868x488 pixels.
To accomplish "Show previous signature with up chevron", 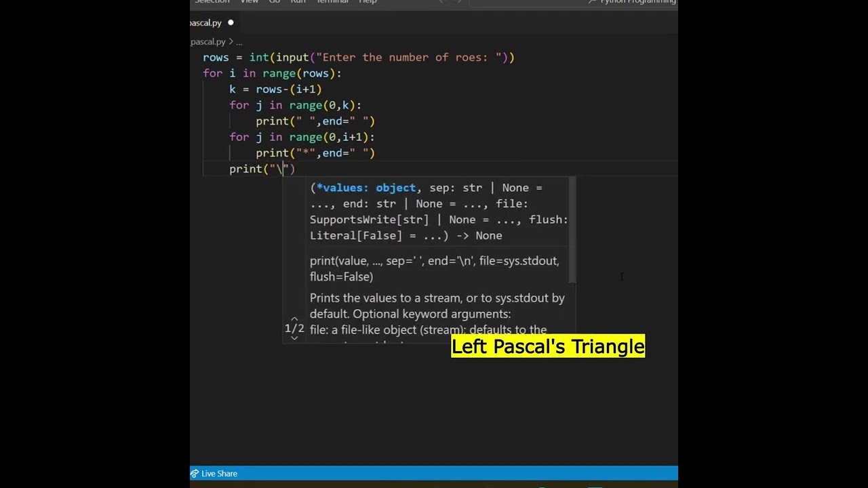I will pos(294,319).
